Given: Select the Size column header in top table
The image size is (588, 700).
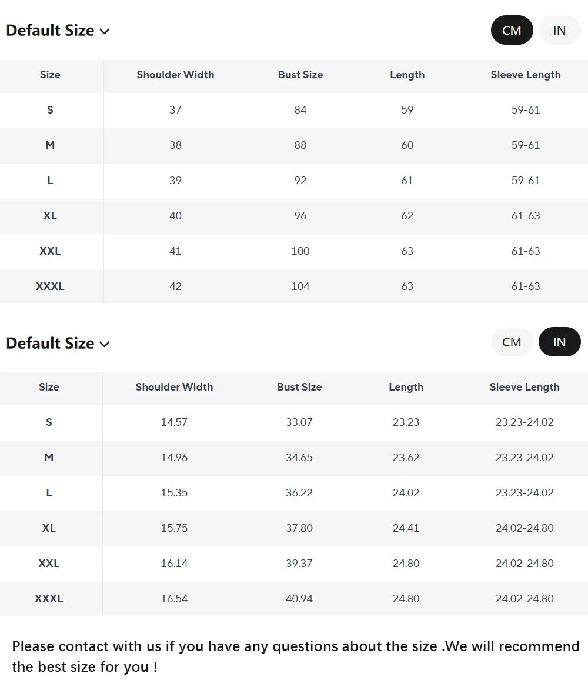Looking at the screenshot, I should point(50,75).
